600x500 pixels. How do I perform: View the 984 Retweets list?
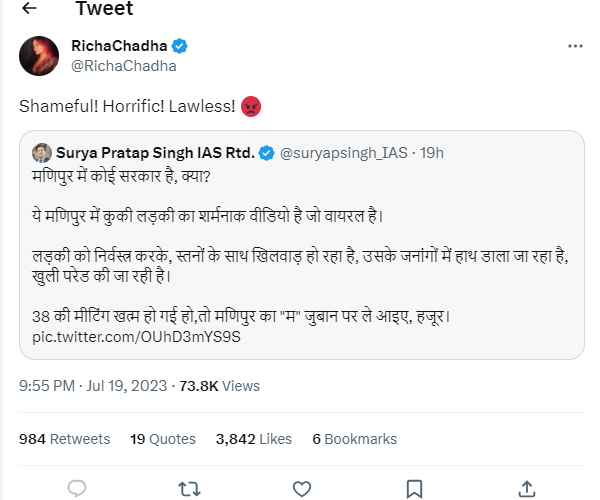65,439
